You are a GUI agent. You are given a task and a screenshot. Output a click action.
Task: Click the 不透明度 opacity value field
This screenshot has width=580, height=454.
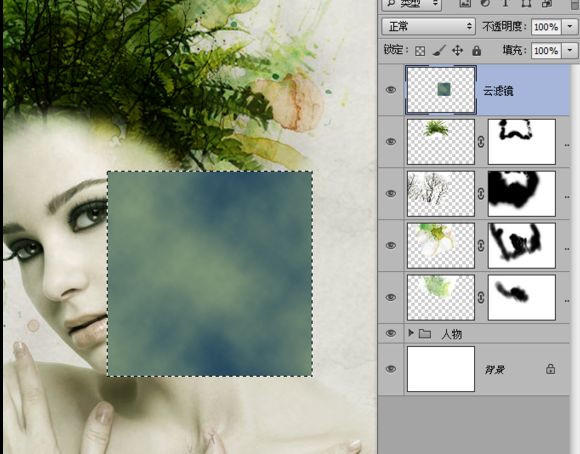coord(546,27)
